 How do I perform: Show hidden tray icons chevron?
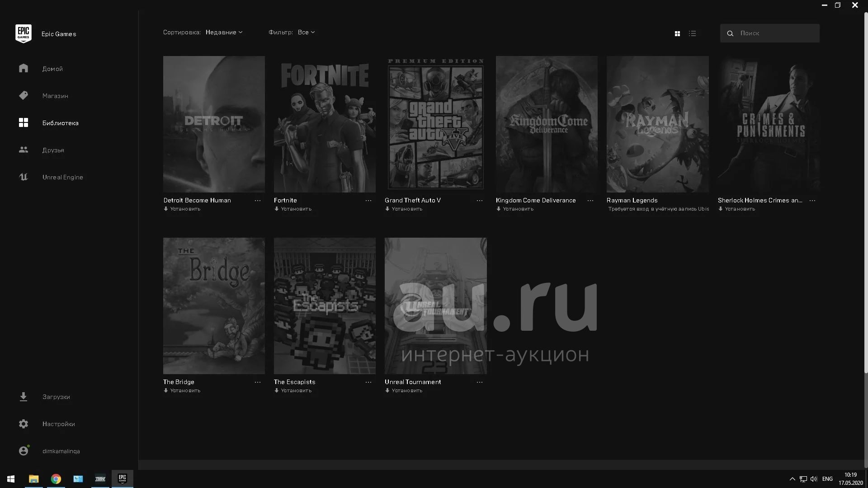point(792,479)
